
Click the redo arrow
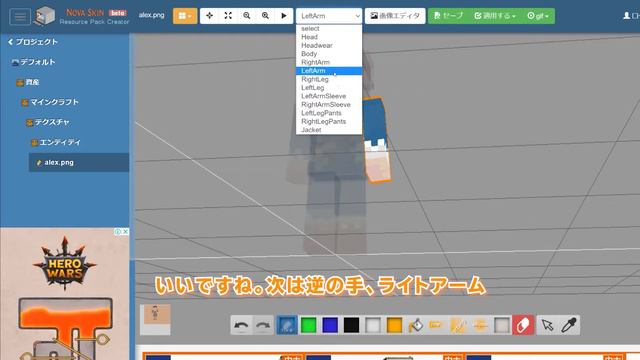[263, 325]
